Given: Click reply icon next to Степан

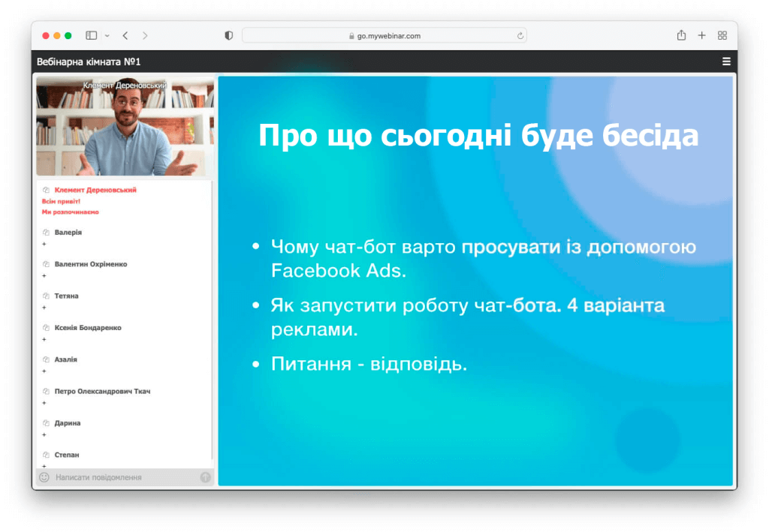Looking at the screenshot, I should [x=46, y=455].
